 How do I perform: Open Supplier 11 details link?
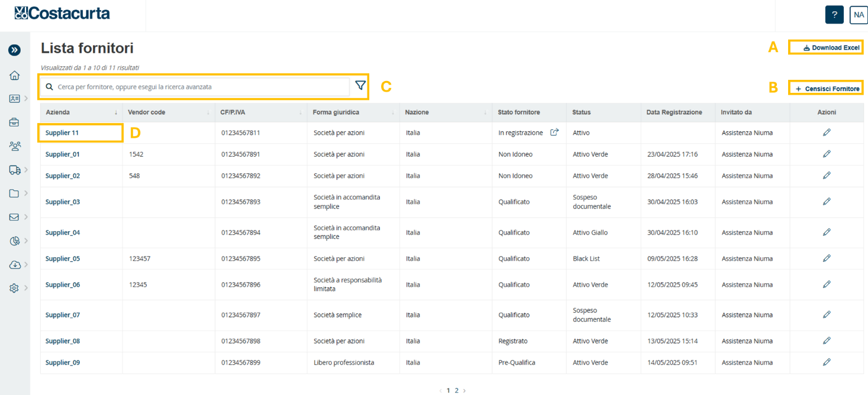62,133
